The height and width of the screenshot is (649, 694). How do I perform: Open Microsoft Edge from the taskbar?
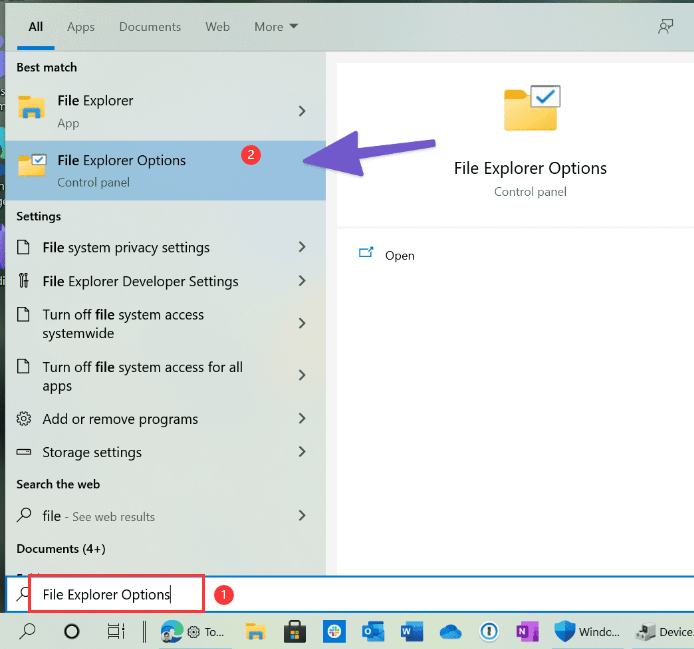point(171,631)
